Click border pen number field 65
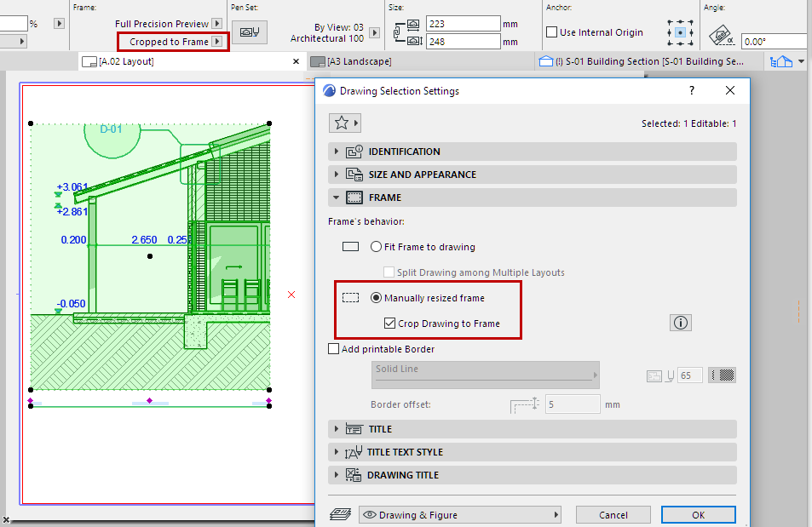Screen dimensions: 812x527 pos(690,375)
